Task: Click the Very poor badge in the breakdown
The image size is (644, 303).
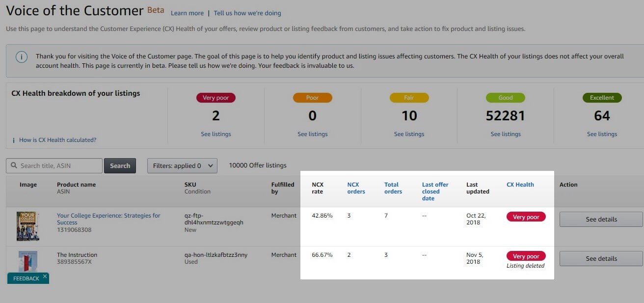Action: pos(216,98)
